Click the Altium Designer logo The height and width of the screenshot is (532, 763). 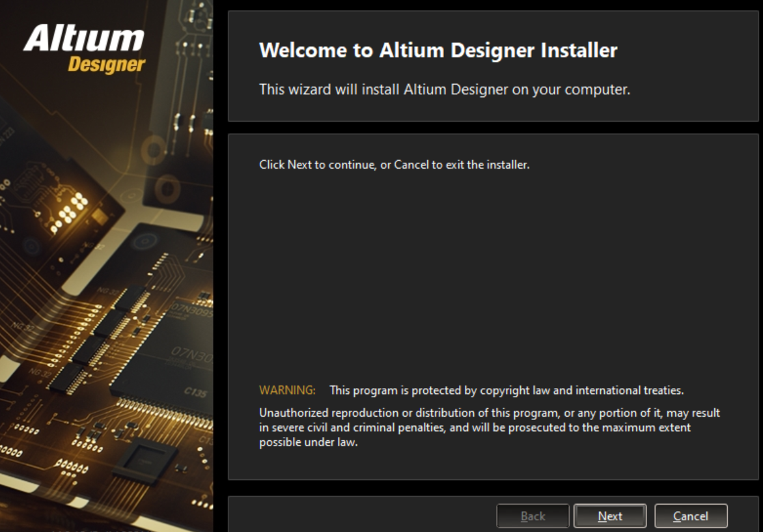coord(84,49)
